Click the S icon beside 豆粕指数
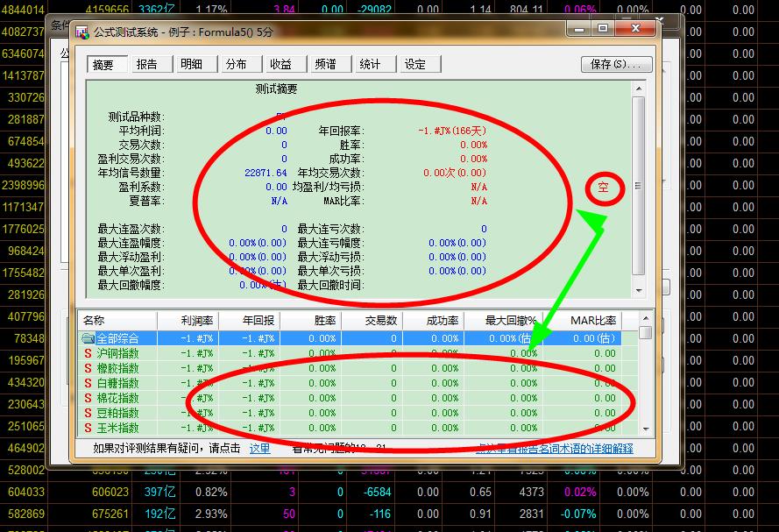 coord(88,414)
